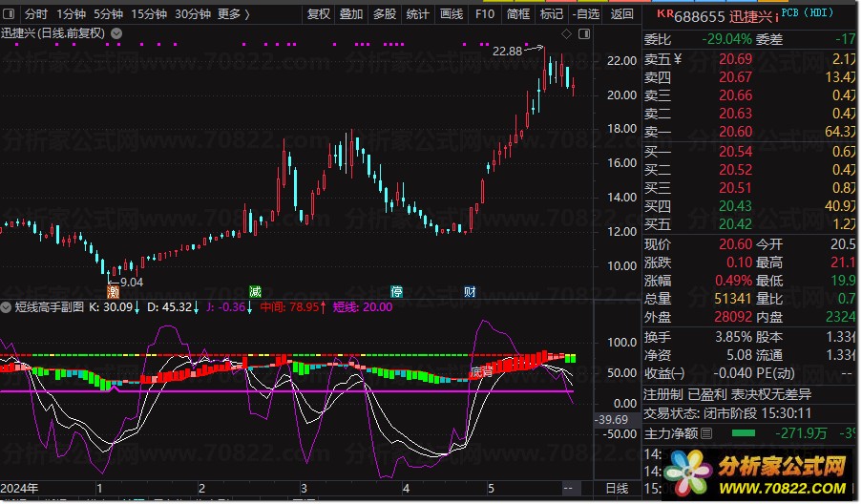Click the 中间: 78.95 indicator value

click(293, 307)
